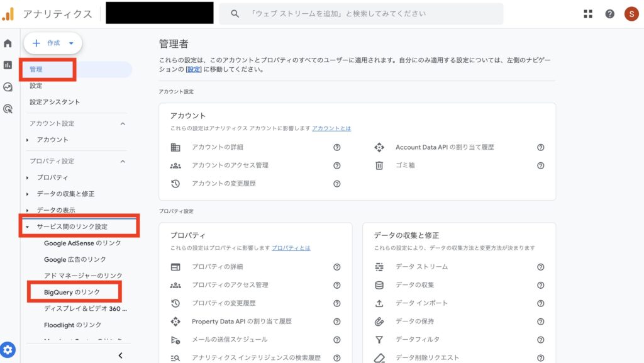644x363 pixels.
Task: Click the データ ストリーム icon
Action: point(379,267)
